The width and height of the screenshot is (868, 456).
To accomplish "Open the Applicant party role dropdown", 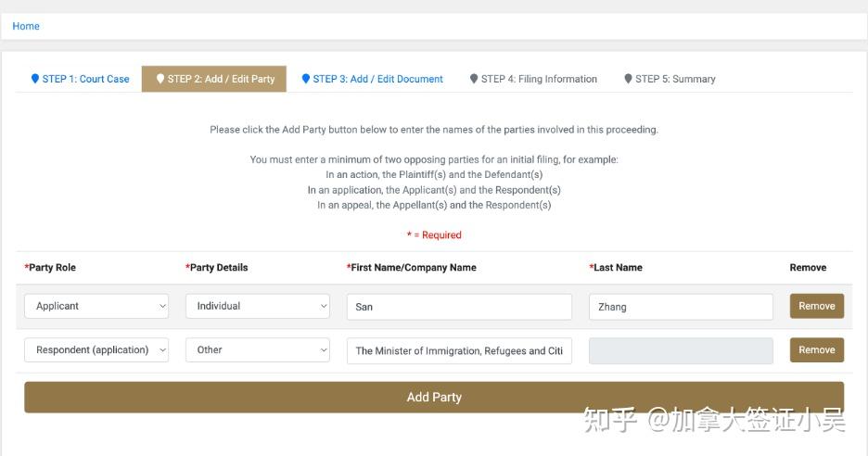I will coord(96,306).
